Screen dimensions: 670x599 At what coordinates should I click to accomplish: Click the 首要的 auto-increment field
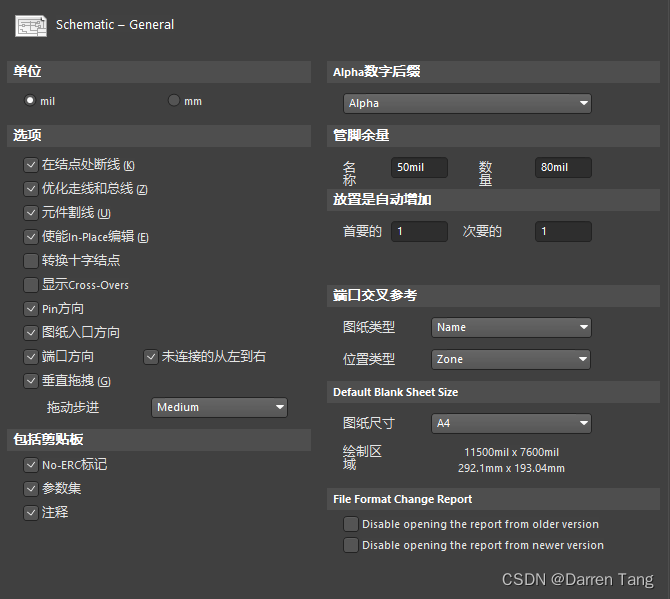419,232
